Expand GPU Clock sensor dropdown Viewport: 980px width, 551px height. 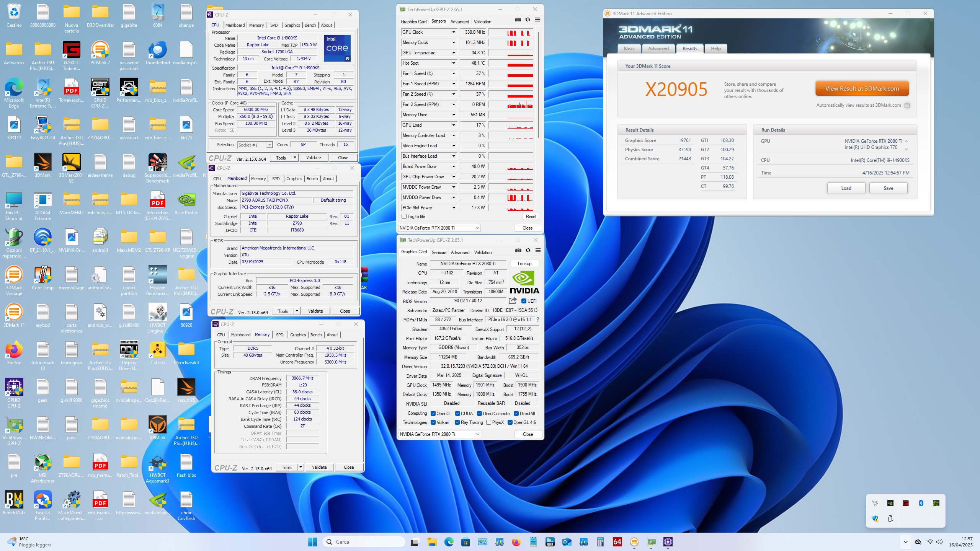[x=454, y=32]
